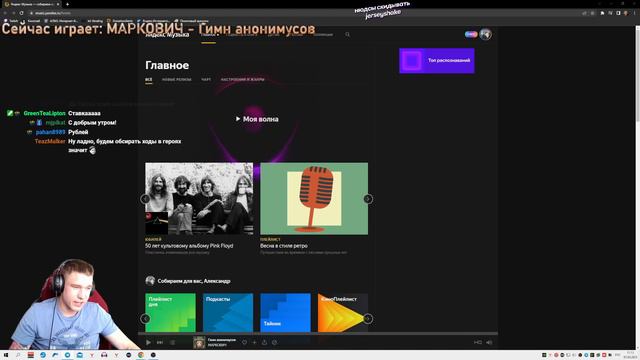640x360 pixels.
Task: Mute the player volume
Action: (x=489, y=342)
